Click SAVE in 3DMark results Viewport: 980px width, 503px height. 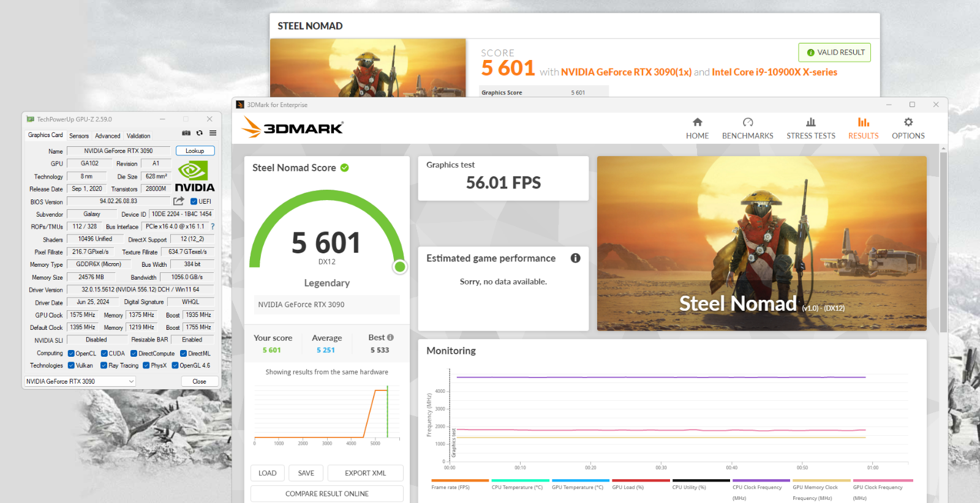[x=306, y=473]
